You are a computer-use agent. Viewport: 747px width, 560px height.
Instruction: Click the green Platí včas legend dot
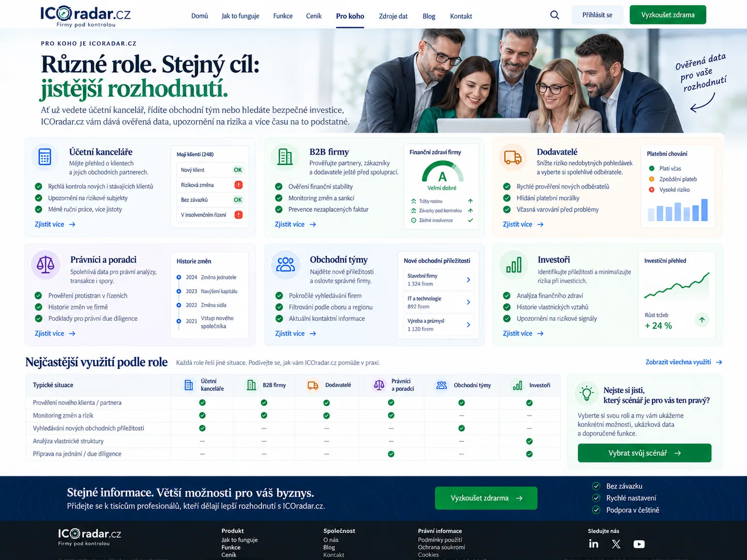(x=652, y=169)
